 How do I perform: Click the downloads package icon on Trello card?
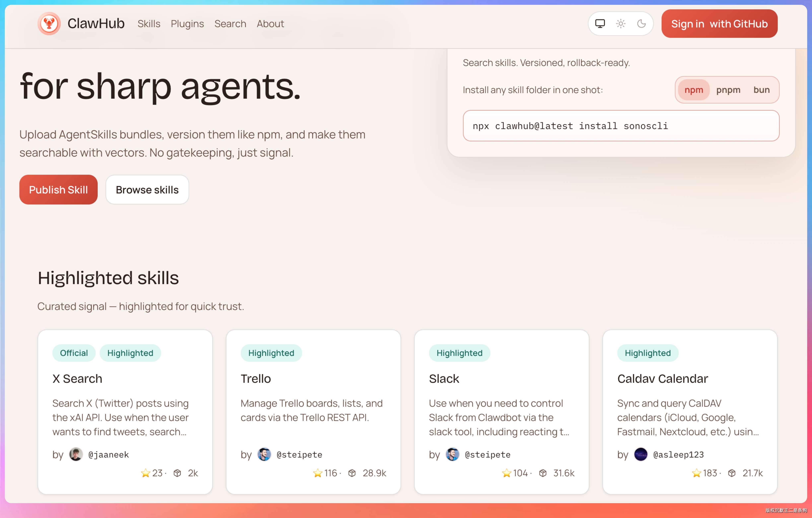352,473
